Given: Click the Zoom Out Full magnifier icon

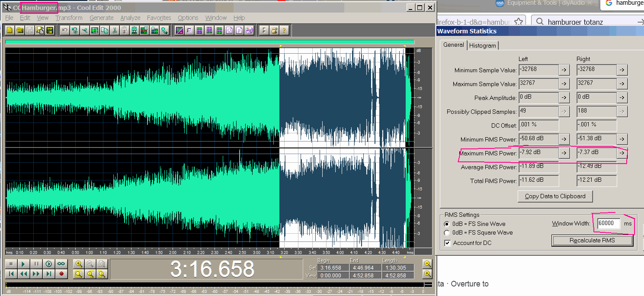Looking at the screenshot, I should coord(101,264).
